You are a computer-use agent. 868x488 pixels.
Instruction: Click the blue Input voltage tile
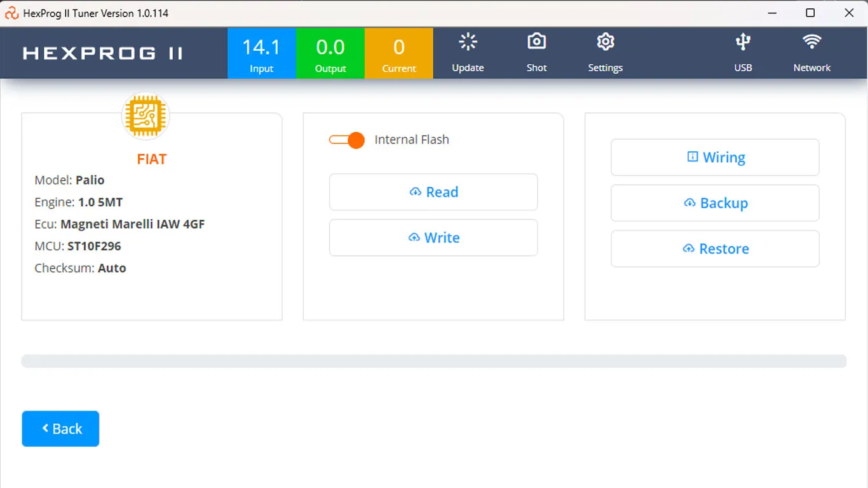tap(261, 53)
